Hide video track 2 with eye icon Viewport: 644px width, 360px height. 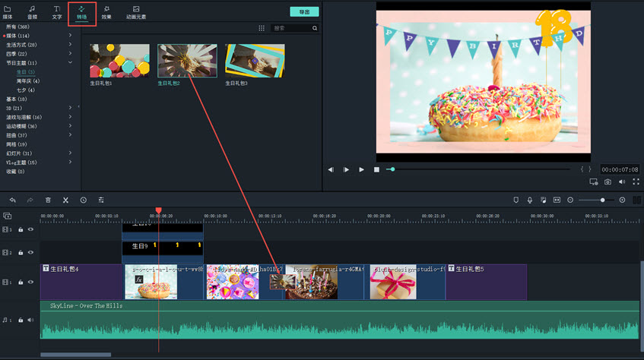pyautogui.click(x=31, y=252)
